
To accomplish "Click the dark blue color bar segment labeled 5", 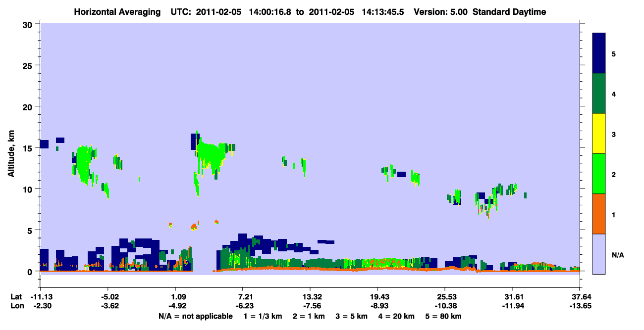I will tap(599, 53).
